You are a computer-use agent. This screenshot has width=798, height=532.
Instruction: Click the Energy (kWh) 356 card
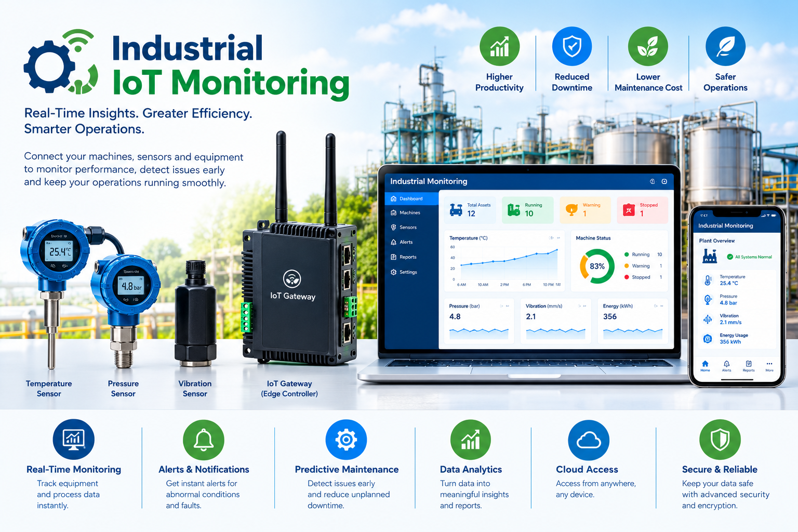coord(633,321)
